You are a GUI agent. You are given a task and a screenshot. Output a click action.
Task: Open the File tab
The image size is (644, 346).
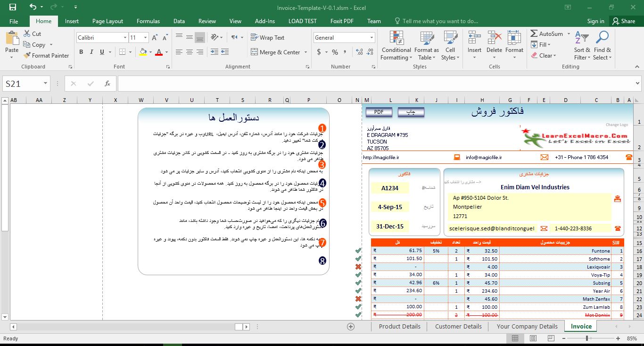point(14,21)
